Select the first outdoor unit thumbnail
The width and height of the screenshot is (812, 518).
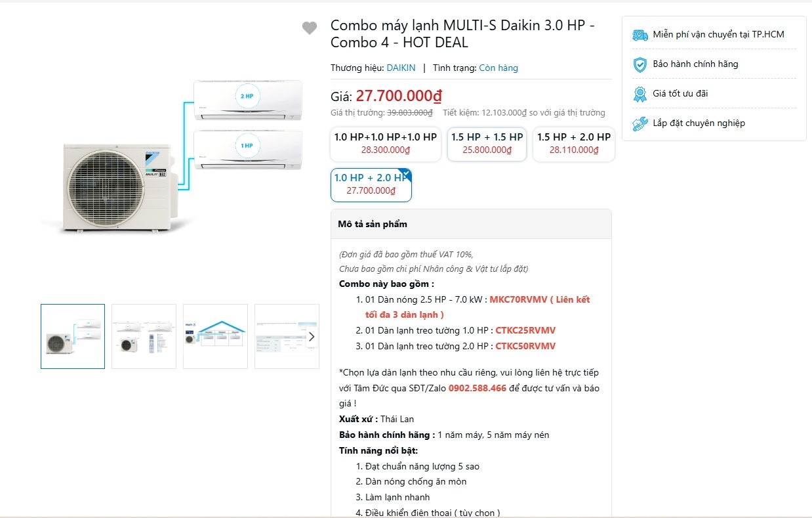tap(73, 336)
